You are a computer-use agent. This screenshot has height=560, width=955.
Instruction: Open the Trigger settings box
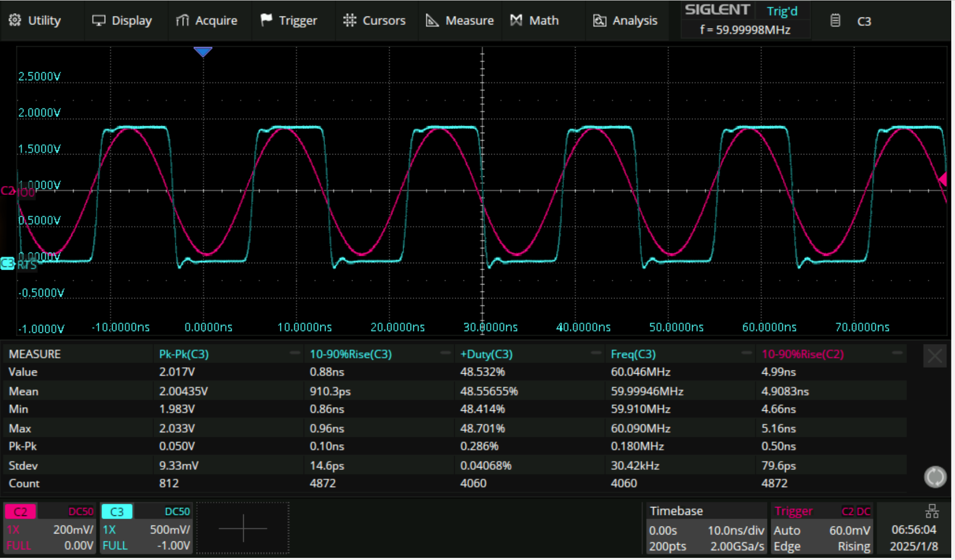pyautogui.click(x=822, y=528)
